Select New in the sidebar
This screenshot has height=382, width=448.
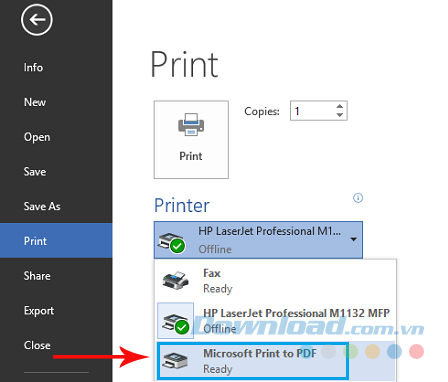(x=35, y=102)
